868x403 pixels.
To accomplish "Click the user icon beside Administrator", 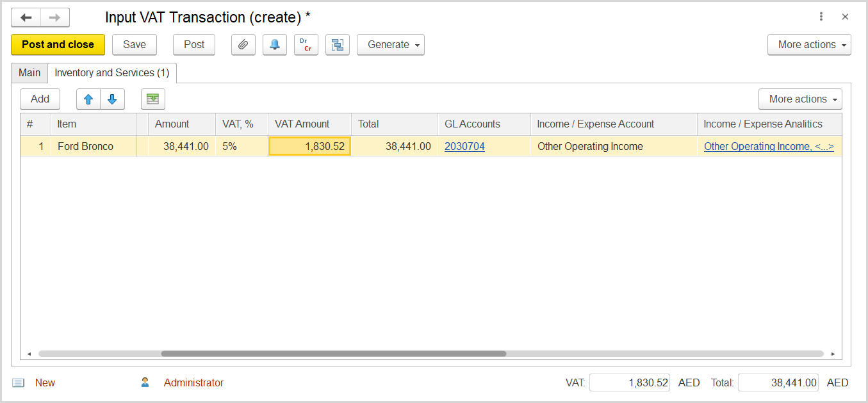I will click(x=145, y=382).
